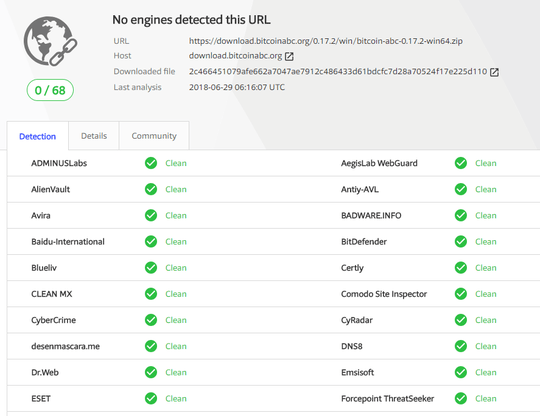Click the green checkmark for Forcepoint ThreatSeeker

point(461,399)
